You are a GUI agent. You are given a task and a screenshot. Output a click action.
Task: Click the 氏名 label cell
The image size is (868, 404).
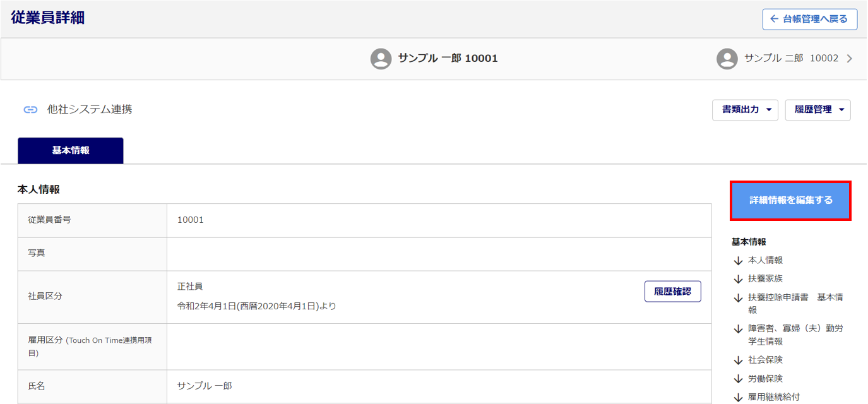92,386
